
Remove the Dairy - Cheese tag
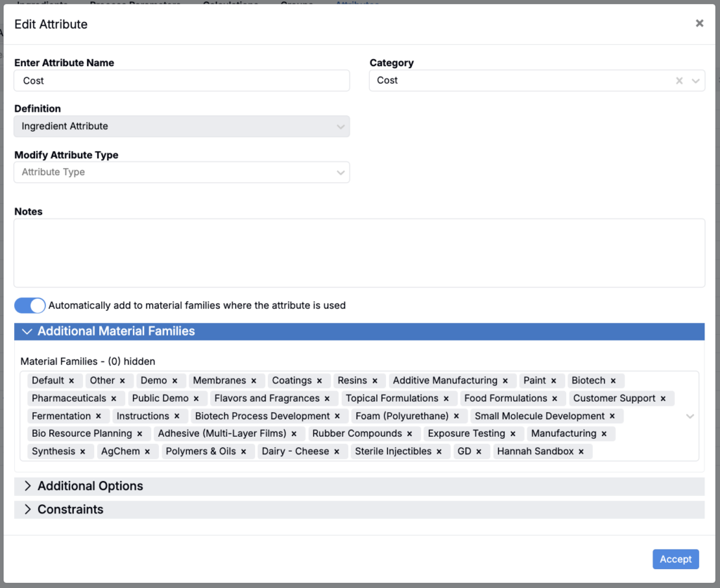coord(337,452)
